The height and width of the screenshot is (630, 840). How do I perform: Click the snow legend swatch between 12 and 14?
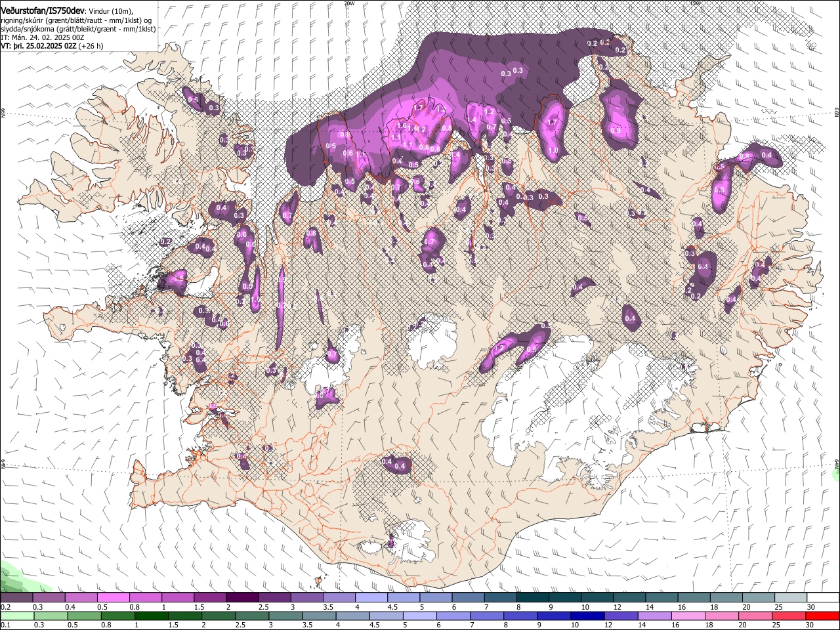click(629, 598)
